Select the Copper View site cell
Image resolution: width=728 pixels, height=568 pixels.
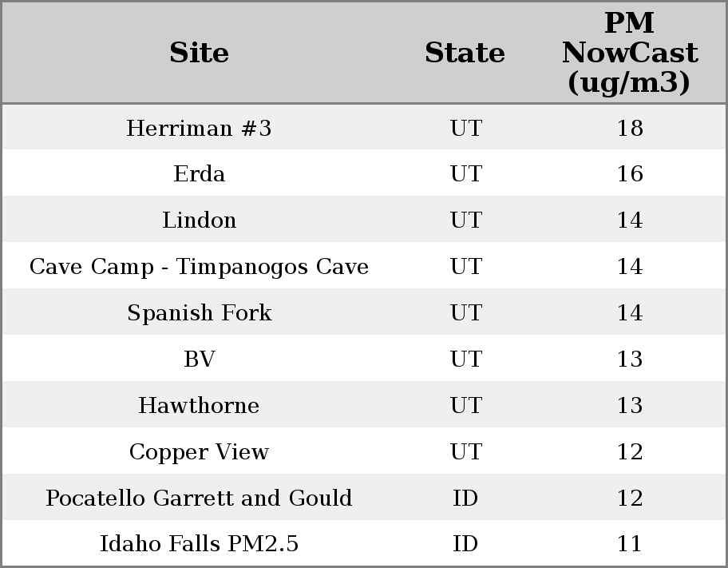199,452
